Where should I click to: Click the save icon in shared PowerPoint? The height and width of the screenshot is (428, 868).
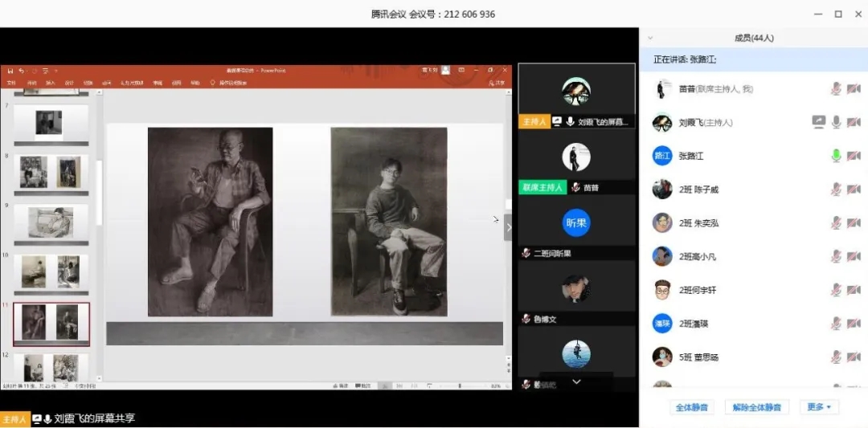(10, 71)
